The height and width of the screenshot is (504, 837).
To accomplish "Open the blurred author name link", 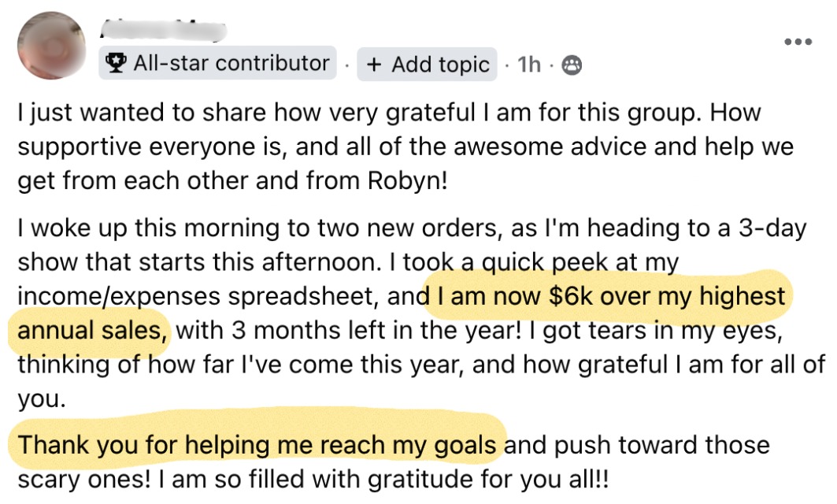I will (163, 30).
